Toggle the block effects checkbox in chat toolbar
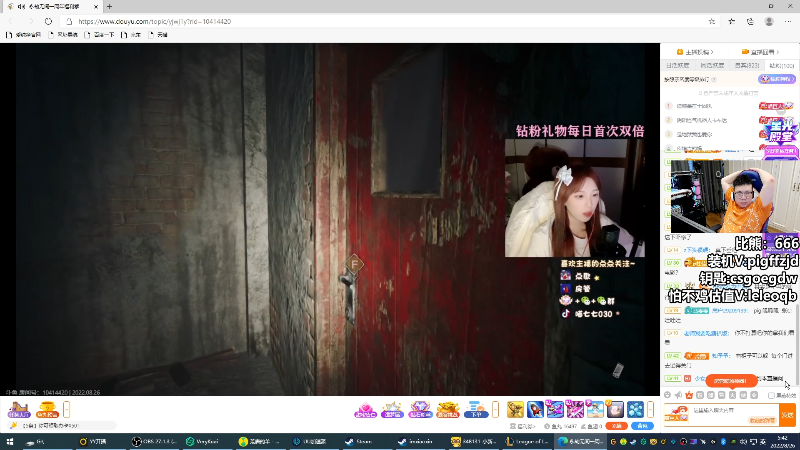The width and height of the screenshot is (800, 450). pyautogui.click(x=771, y=395)
